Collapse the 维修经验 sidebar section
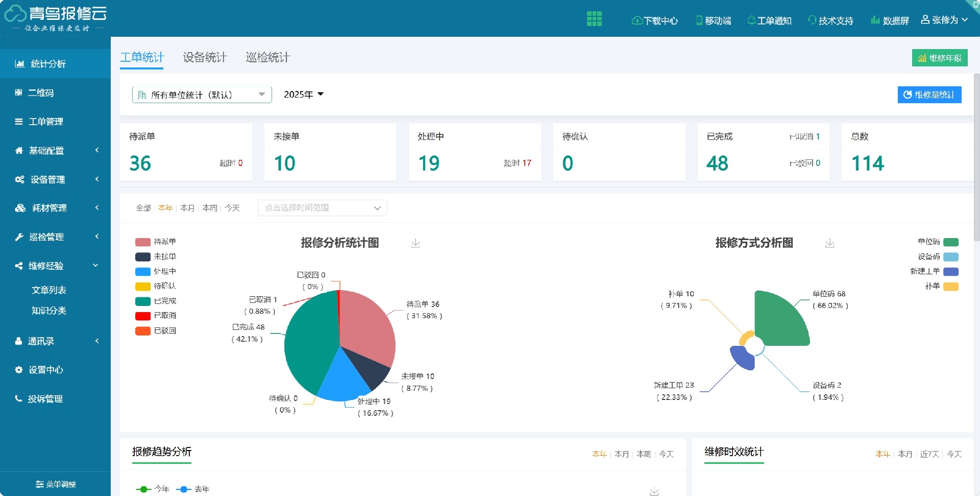 pyautogui.click(x=46, y=265)
